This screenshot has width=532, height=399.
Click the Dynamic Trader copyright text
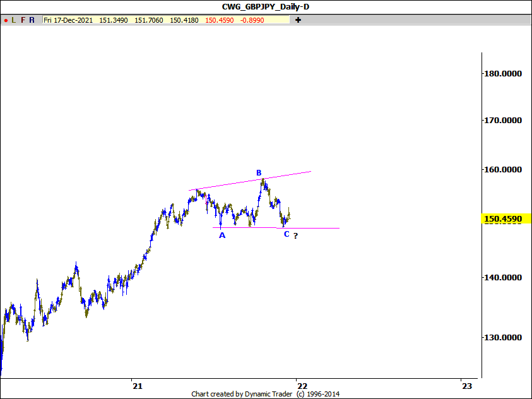click(x=265, y=394)
